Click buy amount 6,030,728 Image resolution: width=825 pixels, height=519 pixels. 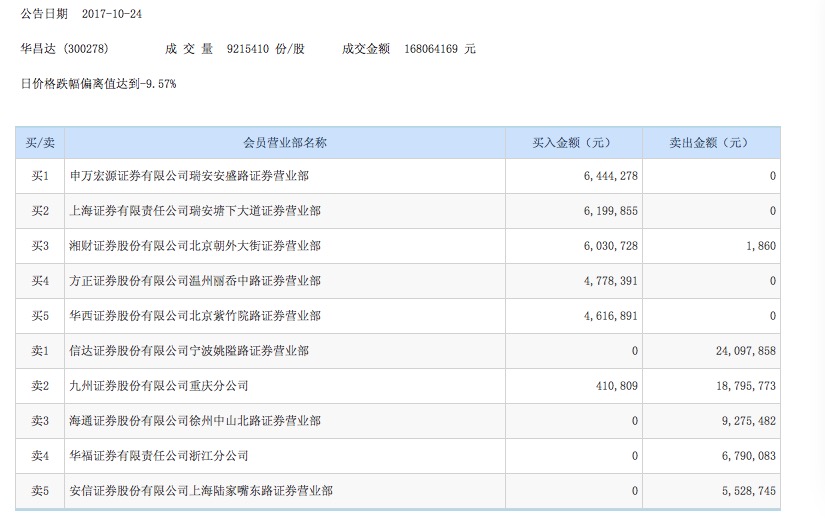point(610,246)
